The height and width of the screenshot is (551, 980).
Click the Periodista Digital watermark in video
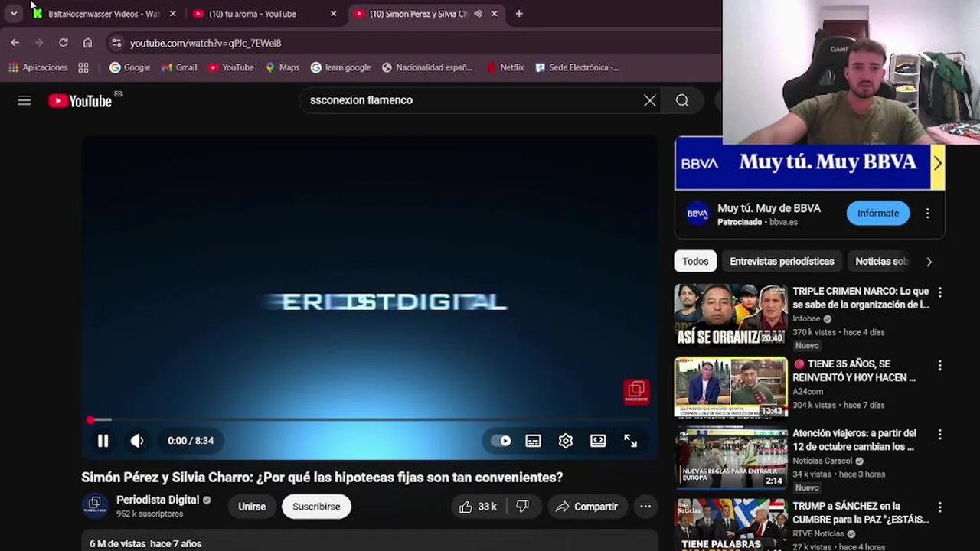point(636,391)
